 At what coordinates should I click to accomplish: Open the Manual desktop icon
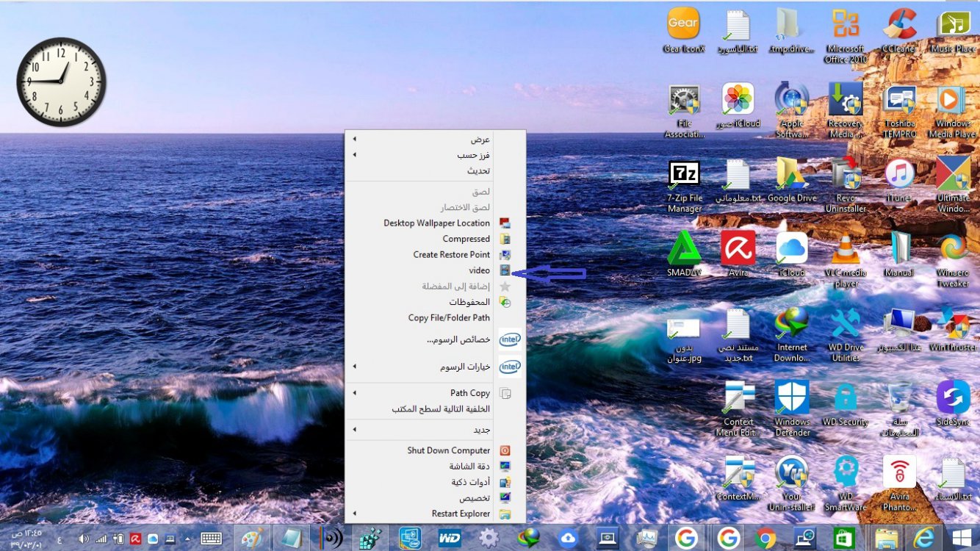[x=899, y=255]
